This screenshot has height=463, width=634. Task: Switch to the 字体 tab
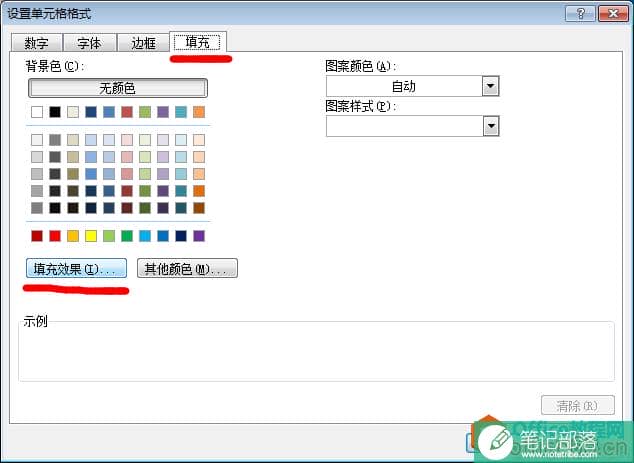click(x=89, y=42)
